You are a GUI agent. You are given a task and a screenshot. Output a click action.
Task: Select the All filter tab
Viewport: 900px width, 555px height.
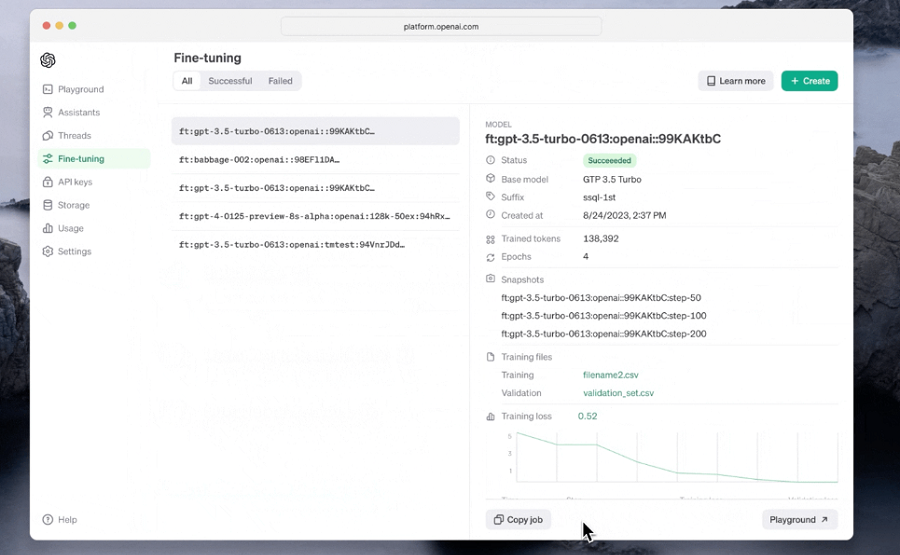187,81
